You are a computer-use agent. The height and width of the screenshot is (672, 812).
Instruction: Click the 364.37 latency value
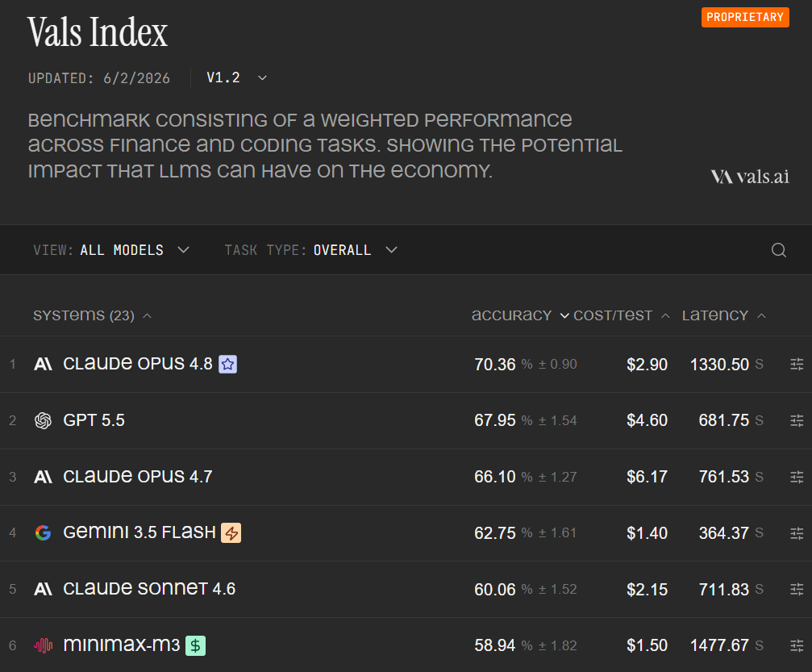(724, 532)
